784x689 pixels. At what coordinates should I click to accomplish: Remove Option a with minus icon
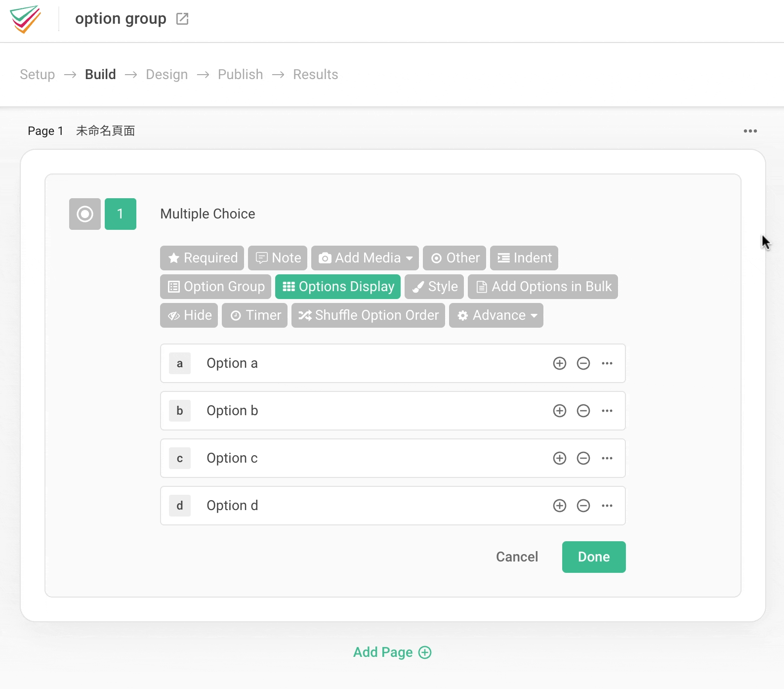(583, 363)
